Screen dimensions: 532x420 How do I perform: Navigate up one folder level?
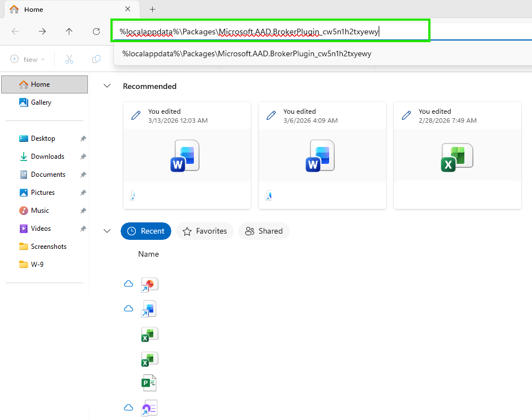[69, 32]
